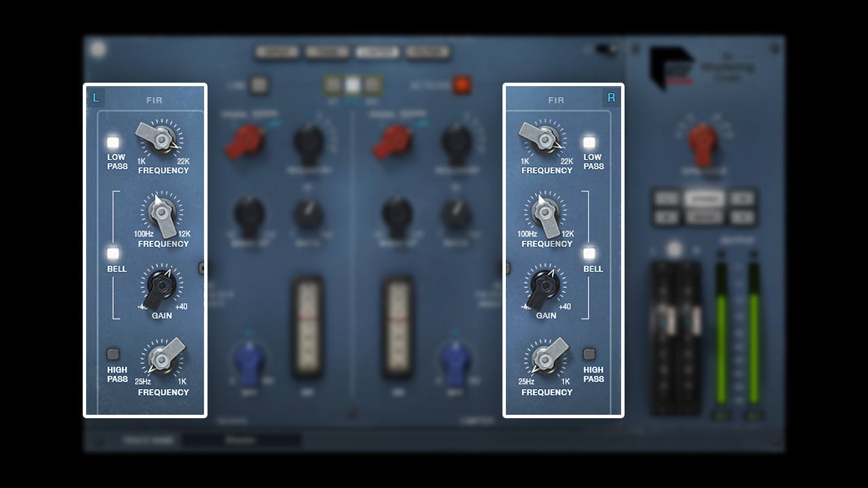
Task: Click the R channel badge on the right FIR panel
Action: [611, 98]
